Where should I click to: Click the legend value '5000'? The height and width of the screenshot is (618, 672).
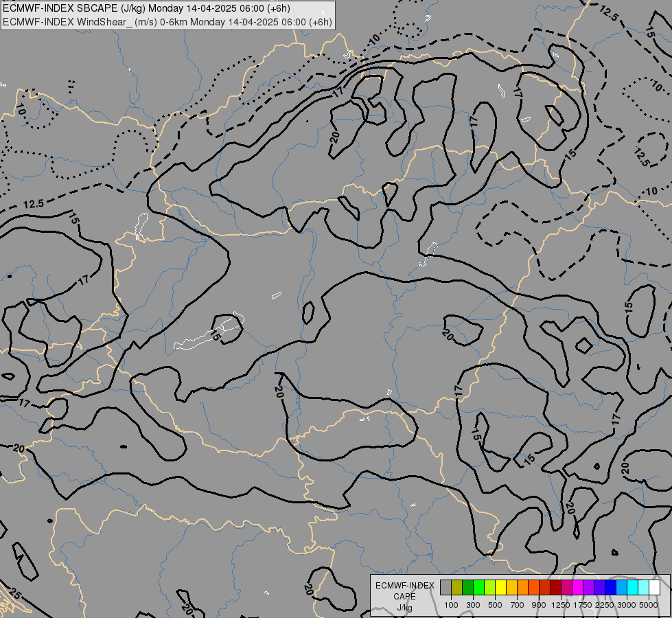click(649, 605)
